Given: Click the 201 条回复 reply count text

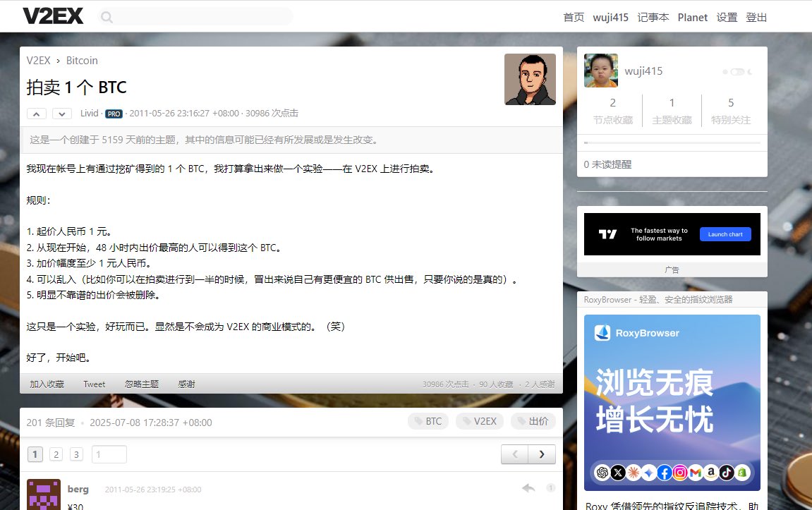Looking at the screenshot, I should click(x=51, y=423).
